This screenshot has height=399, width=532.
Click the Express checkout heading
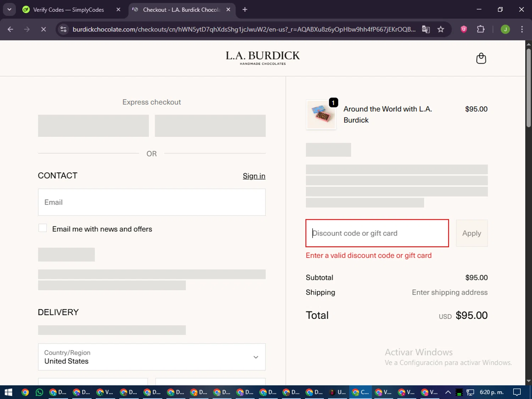151,102
